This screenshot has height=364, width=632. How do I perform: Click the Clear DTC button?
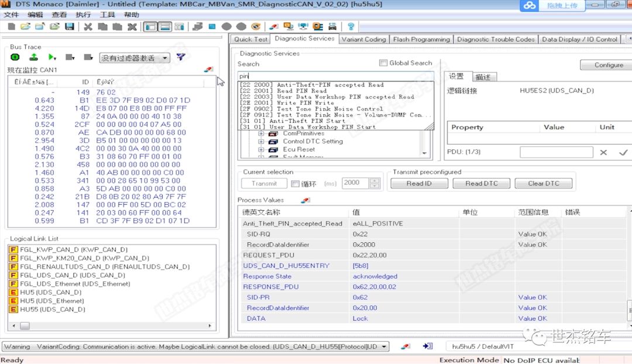[x=544, y=183]
